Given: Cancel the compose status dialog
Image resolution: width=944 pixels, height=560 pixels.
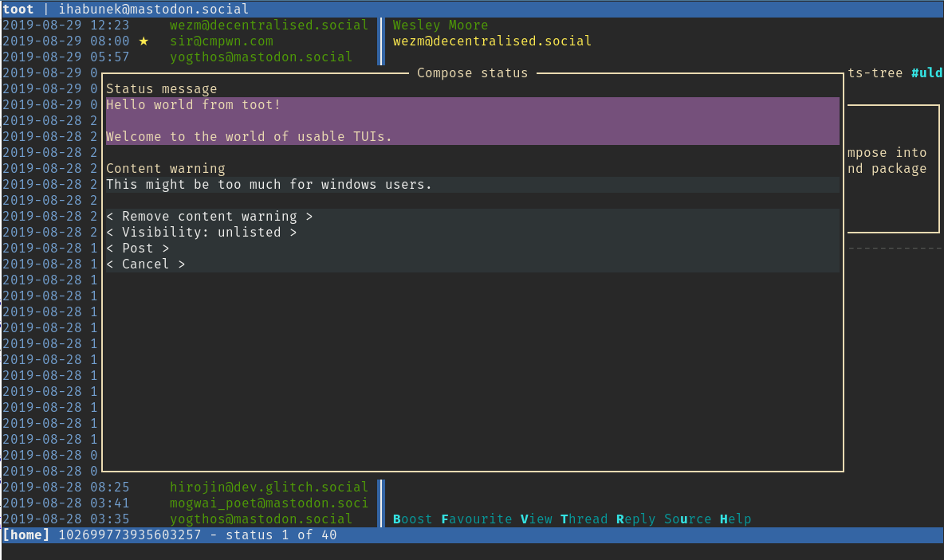Looking at the screenshot, I should [x=145, y=264].
